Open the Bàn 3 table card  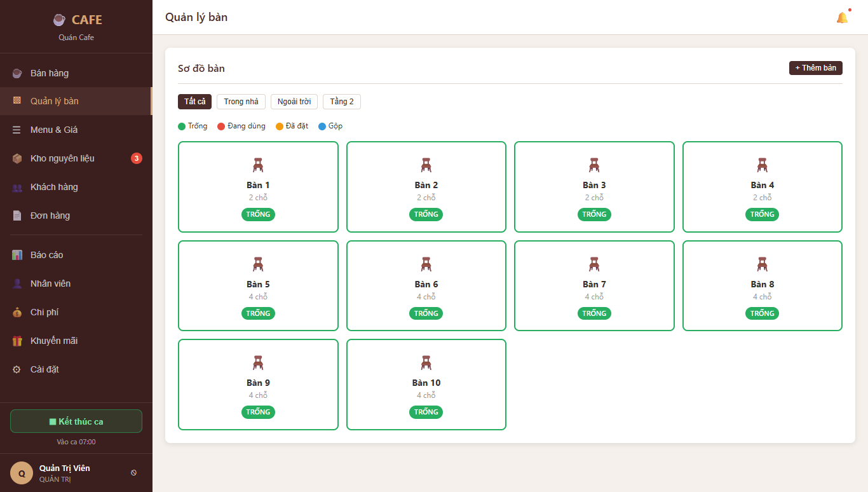(594, 187)
